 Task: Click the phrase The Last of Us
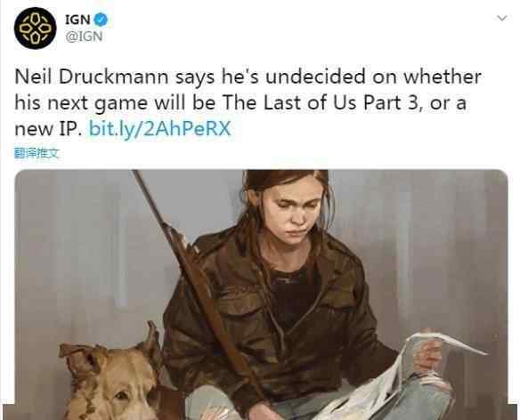(289, 102)
